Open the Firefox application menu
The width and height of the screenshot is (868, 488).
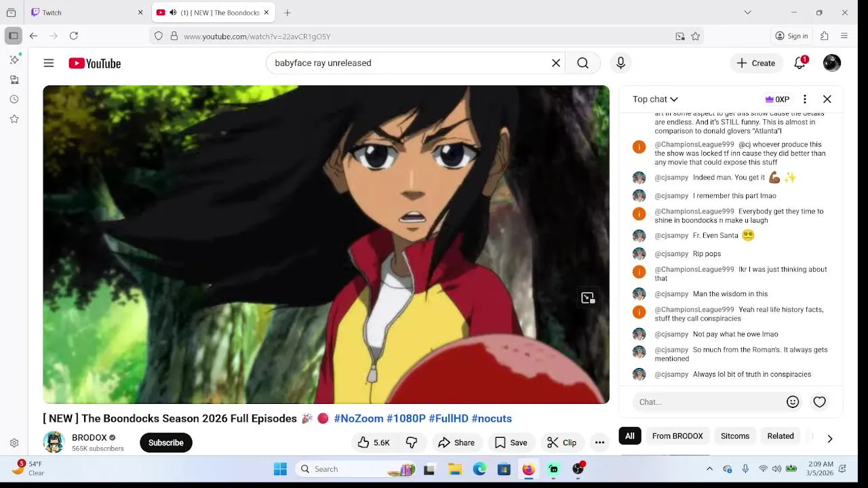[844, 36]
